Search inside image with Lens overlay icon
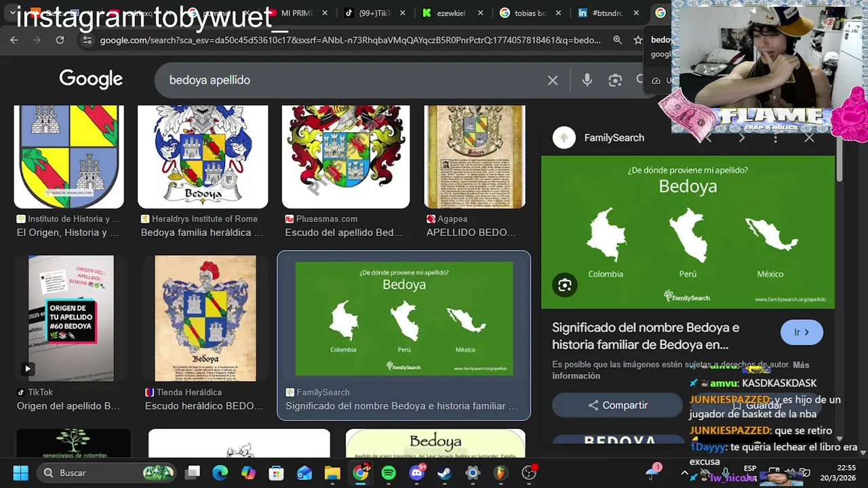Viewport: 868px width, 488px height. pos(564,285)
